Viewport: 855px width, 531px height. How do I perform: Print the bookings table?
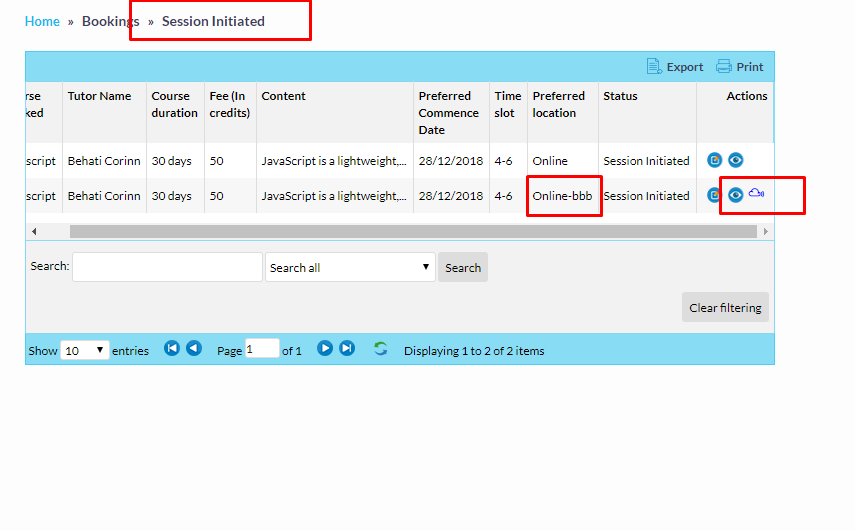[x=740, y=67]
